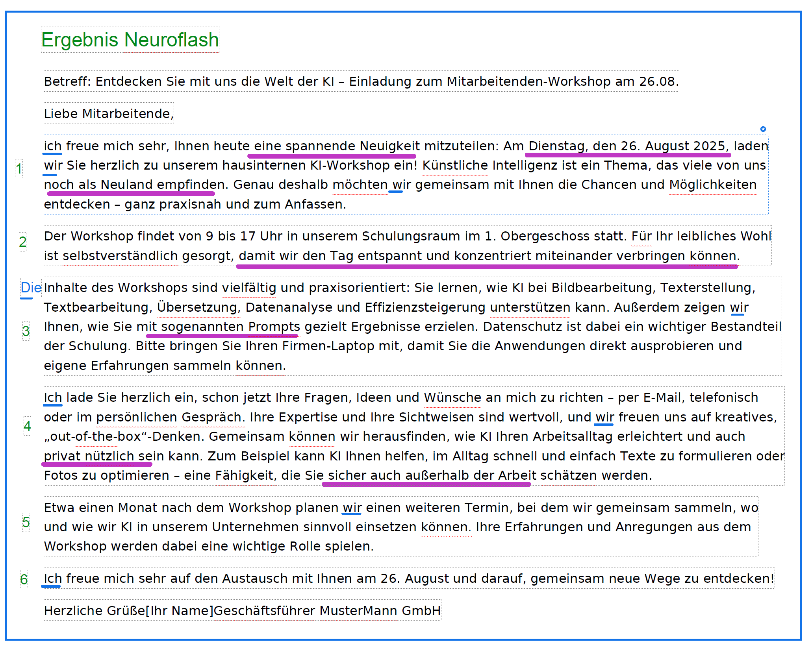The width and height of the screenshot is (812, 656).
Task: Click the word "KI-Workshop" in paragraph 1
Action: coord(350,165)
